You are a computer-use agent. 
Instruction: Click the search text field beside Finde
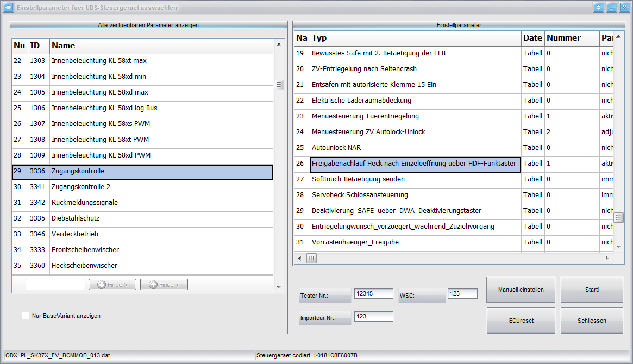pyautogui.click(x=55, y=285)
